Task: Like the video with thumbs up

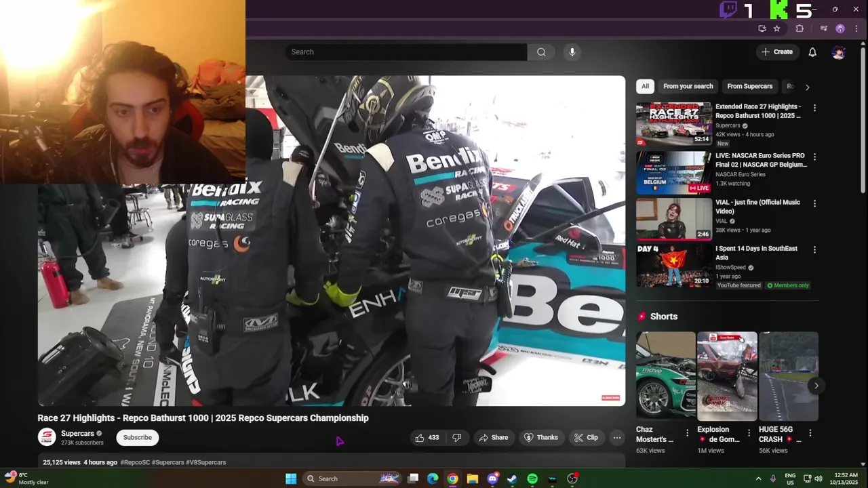Action: 427,438
